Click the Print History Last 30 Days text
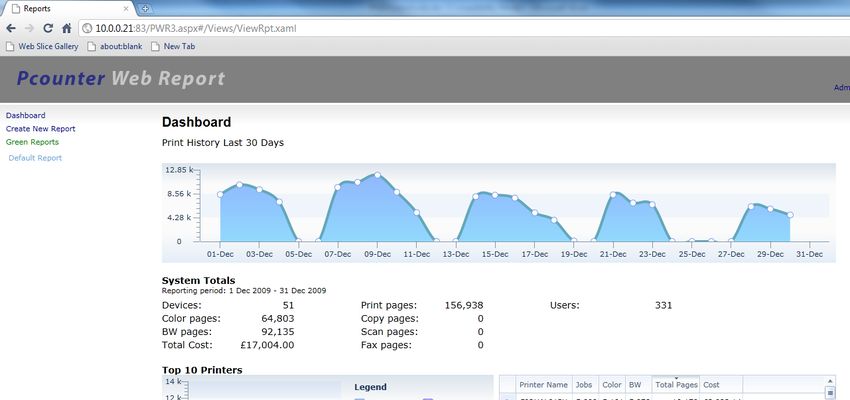 point(223,143)
